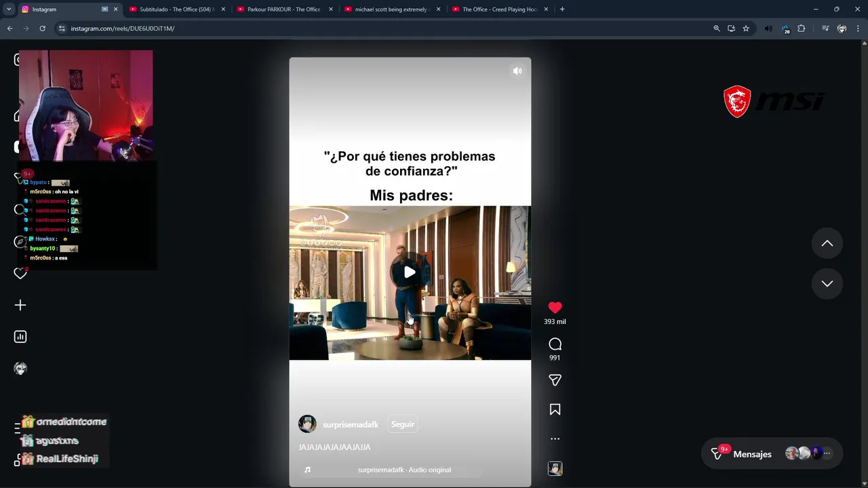Close the 'Subtitulado - The Office' tab
The height and width of the screenshot is (488, 868).
point(223,9)
